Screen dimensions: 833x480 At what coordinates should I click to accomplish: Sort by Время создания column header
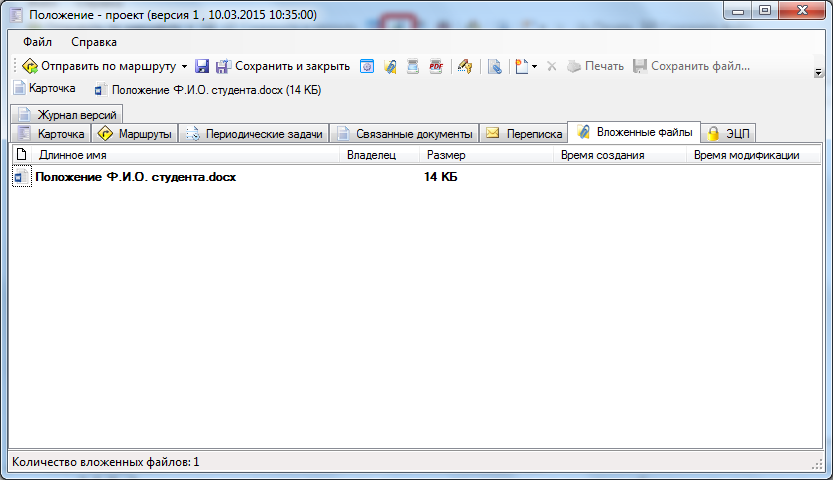click(x=620, y=155)
